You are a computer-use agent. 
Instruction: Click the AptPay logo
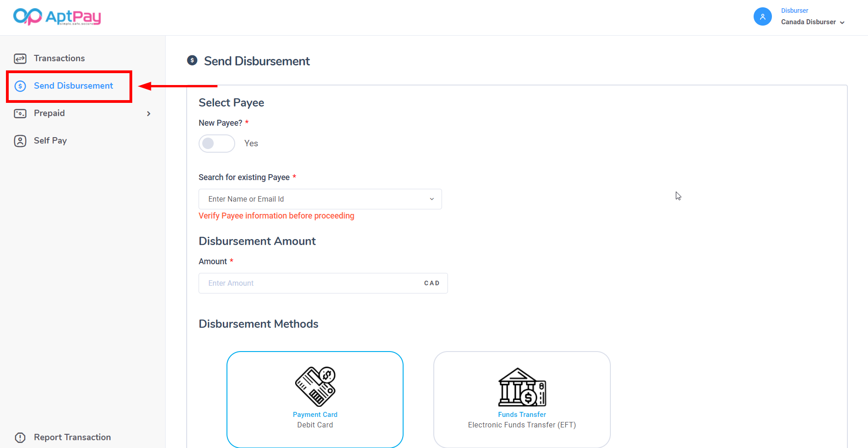pos(57,17)
